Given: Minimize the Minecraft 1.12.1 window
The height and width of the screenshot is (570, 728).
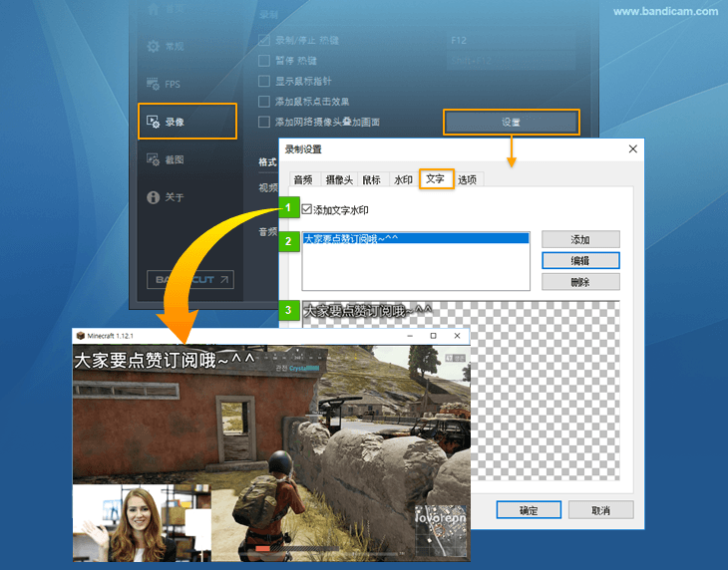Looking at the screenshot, I should 410,336.
